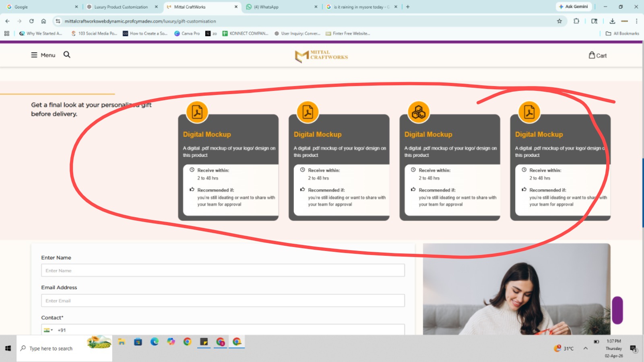This screenshot has height=362, width=644.
Task: Click the purple floating side button
Action: (x=617, y=310)
